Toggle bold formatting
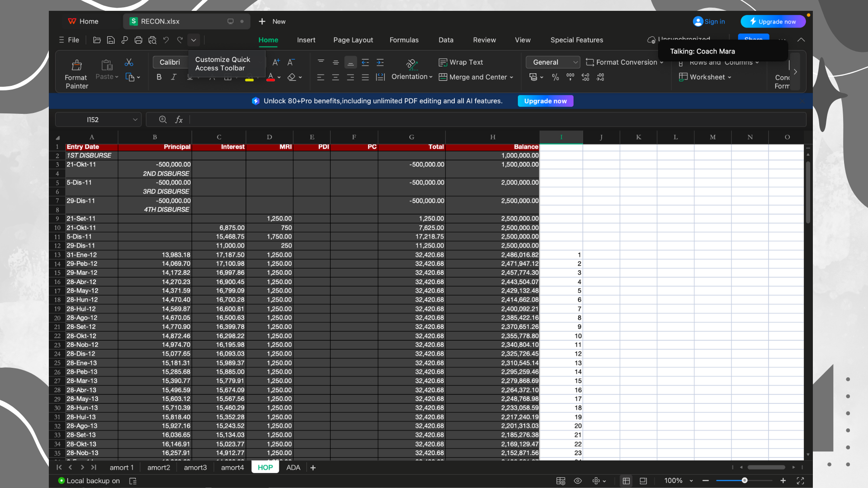The image size is (868, 488). [159, 77]
